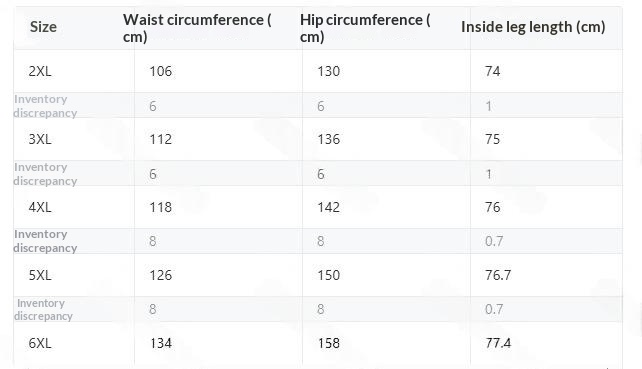Click waist value 106 for 2XL
Viewport: 642px width, 369px height.
[x=160, y=71]
